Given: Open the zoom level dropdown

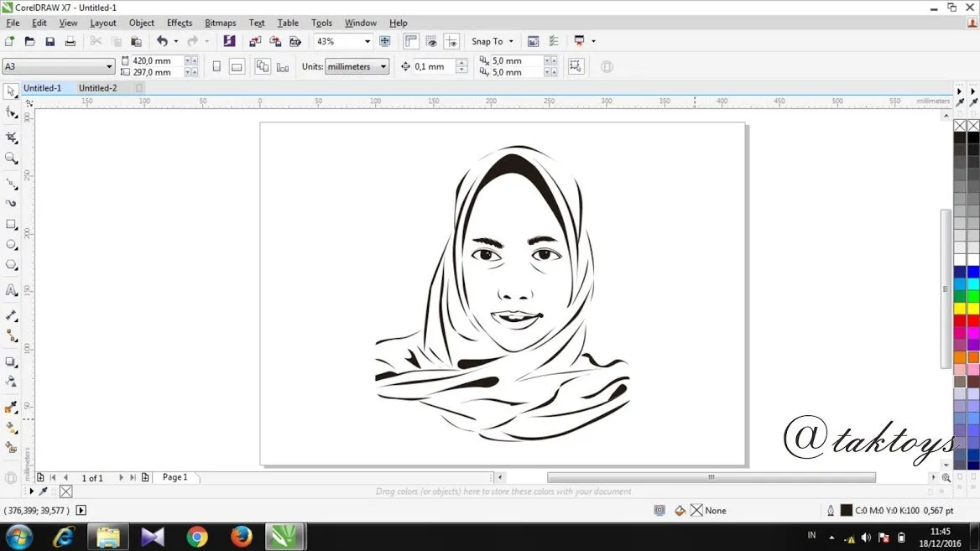Looking at the screenshot, I should tap(367, 41).
